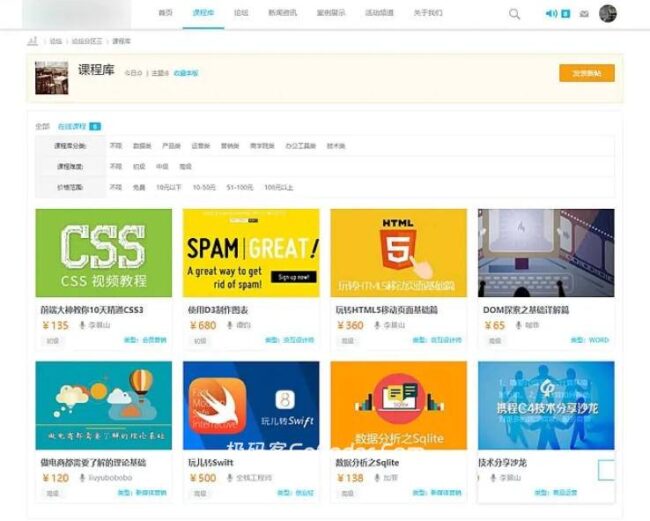Filter price by 100元以上
The width and height of the screenshot is (650, 521).
tap(279, 187)
